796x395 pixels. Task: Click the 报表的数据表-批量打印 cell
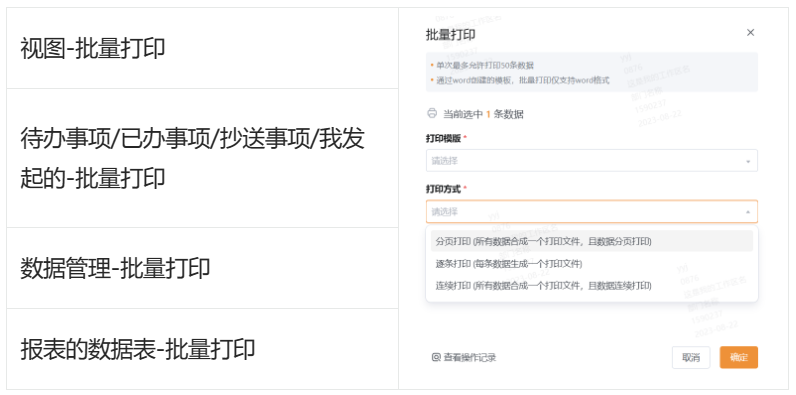tap(203, 349)
